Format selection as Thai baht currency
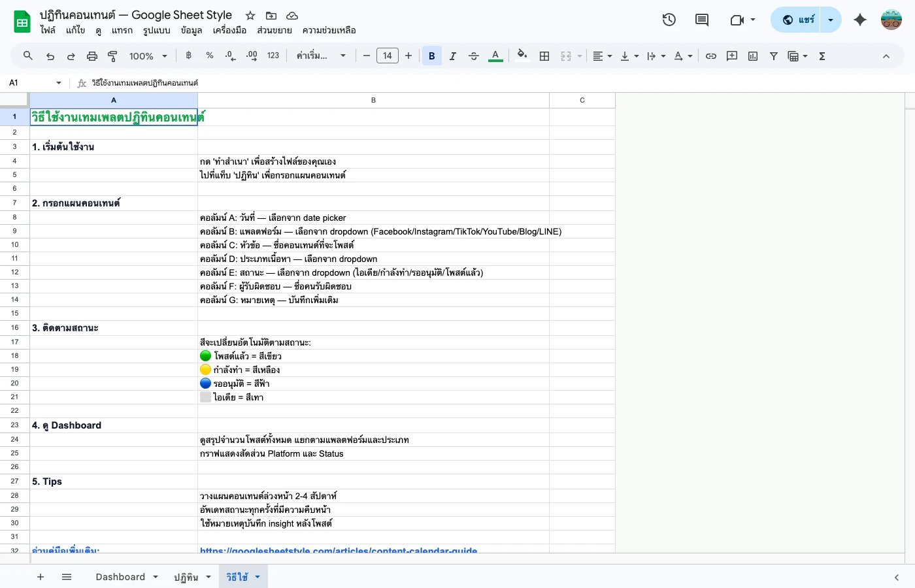915x588 pixels. pos(188,56)
